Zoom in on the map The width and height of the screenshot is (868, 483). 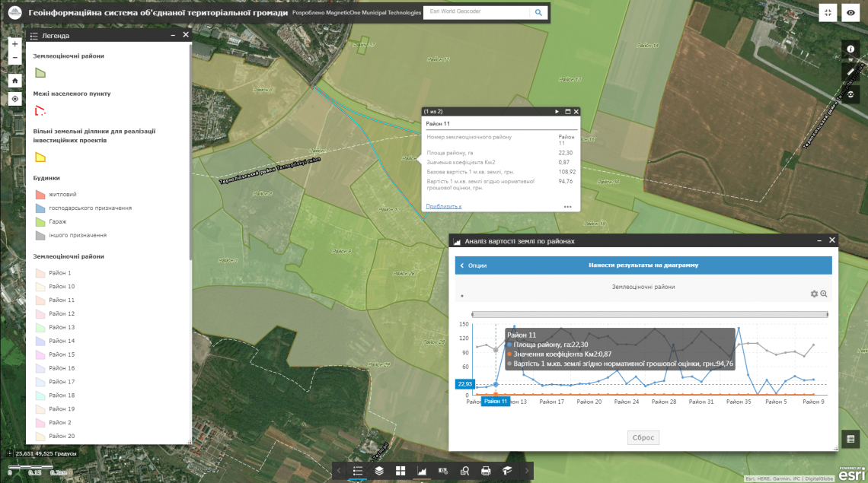[15, 43]
